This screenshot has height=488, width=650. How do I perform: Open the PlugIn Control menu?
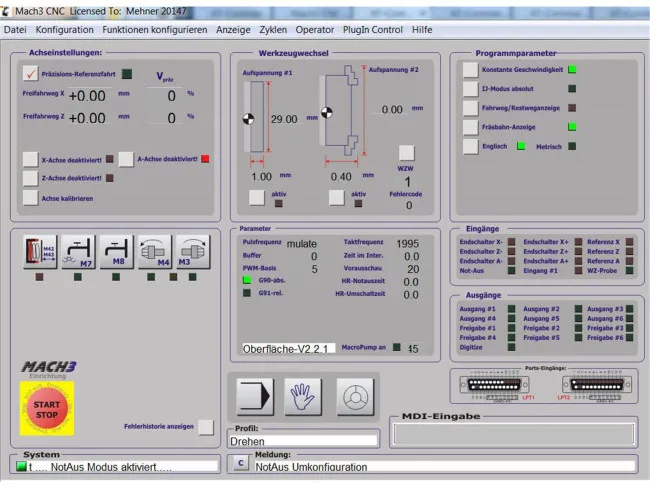[x=373, y=30]
